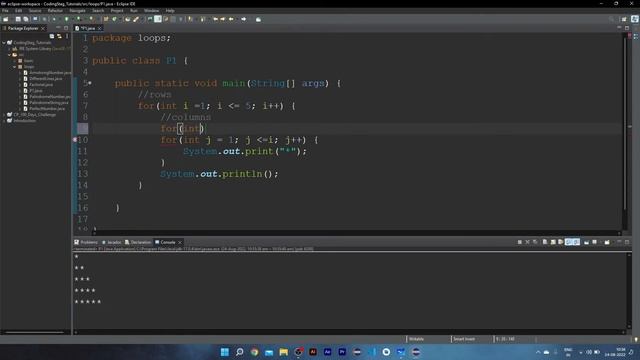Open the File menu
640x360 pixels.
(x=5, y=11)
